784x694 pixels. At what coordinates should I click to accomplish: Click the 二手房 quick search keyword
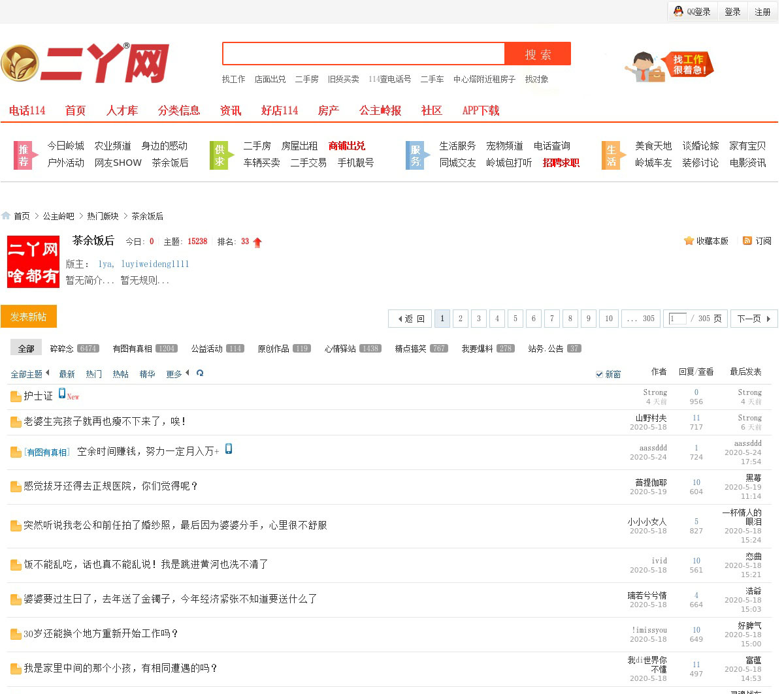coord(306,79)
